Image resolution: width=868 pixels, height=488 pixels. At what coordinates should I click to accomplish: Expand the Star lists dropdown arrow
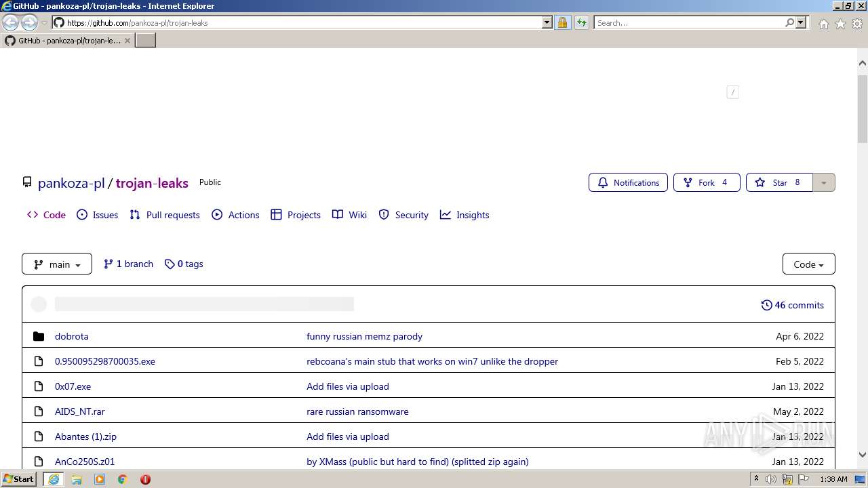tap(824, 182)
